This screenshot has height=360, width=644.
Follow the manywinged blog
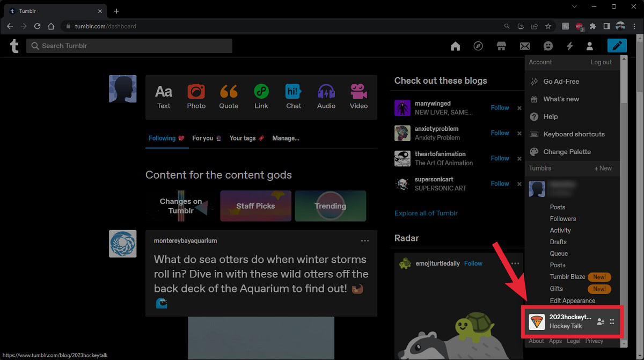coord(500,108)
